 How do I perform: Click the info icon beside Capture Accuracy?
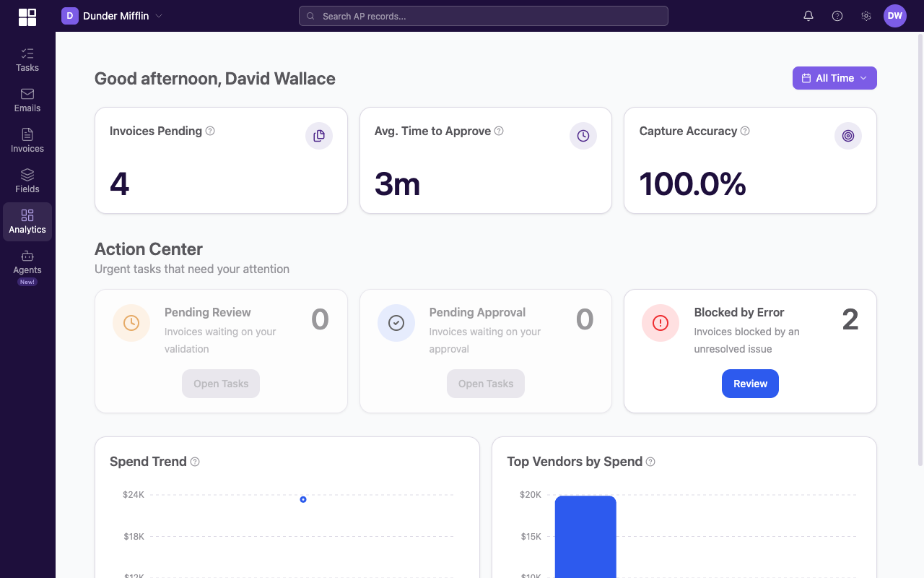(745, 131)
